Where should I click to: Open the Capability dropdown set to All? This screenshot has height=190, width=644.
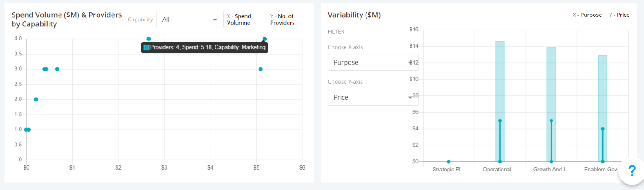190,20
